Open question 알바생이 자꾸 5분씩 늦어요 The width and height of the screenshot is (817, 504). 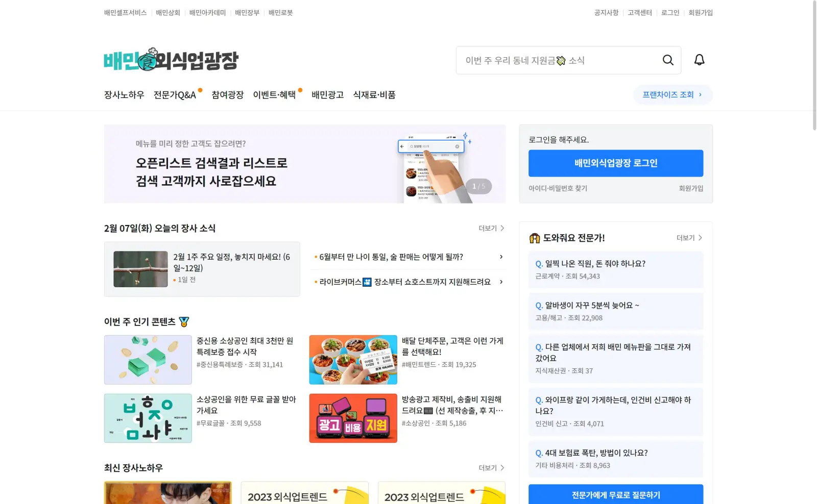(x=616, y=311)
